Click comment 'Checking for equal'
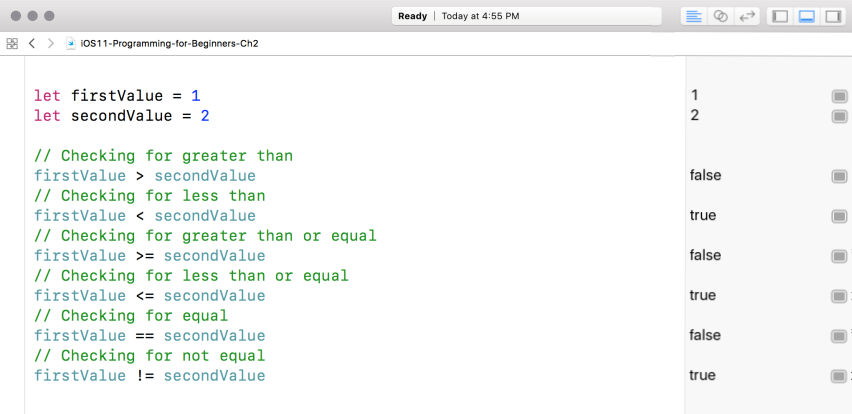The width and height of the screenshot is (852, 414). point(131,316)
